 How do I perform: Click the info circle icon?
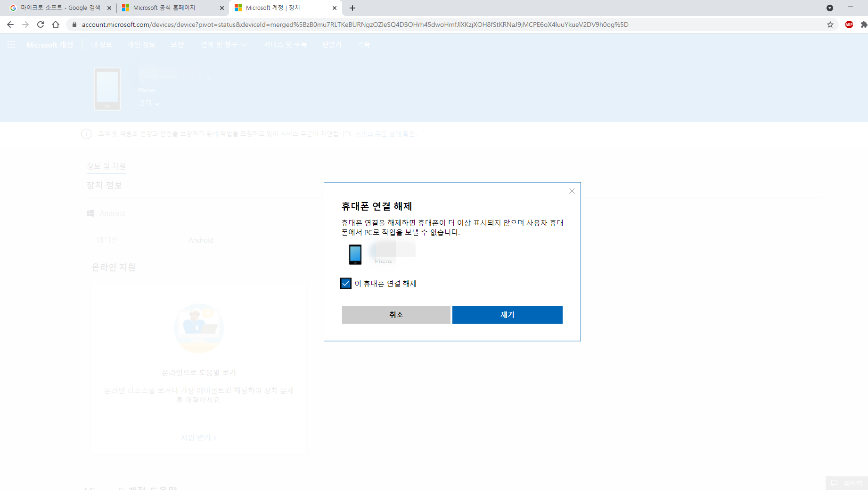pyautogui.click(x=86, y=134)
